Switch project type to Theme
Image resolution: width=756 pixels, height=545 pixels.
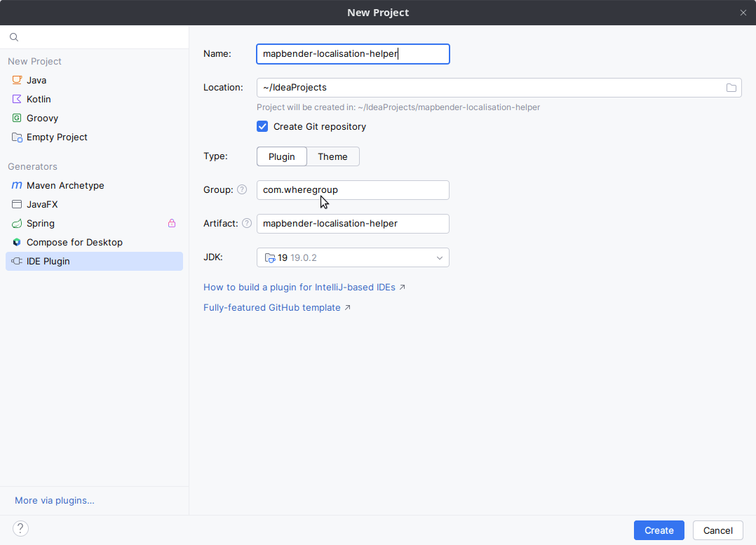(332, 156)
